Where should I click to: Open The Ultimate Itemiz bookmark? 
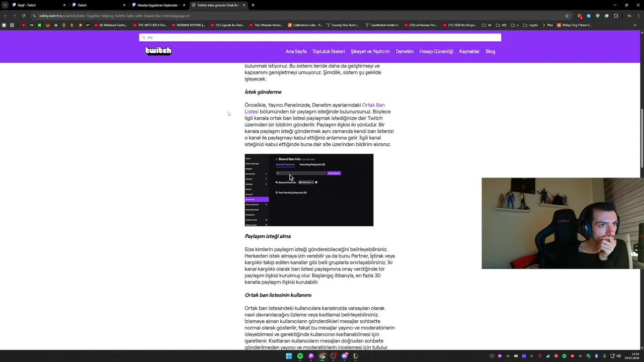pos(266,25)
